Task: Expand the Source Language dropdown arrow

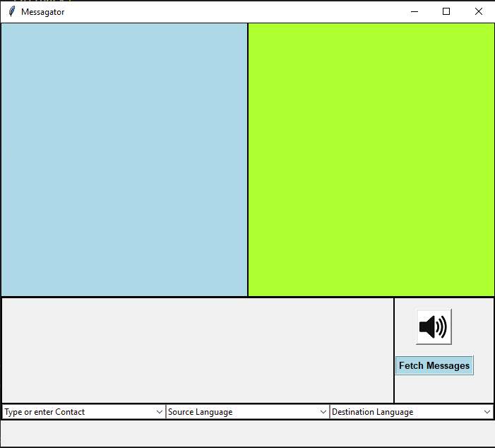Action: coord(323,412)
